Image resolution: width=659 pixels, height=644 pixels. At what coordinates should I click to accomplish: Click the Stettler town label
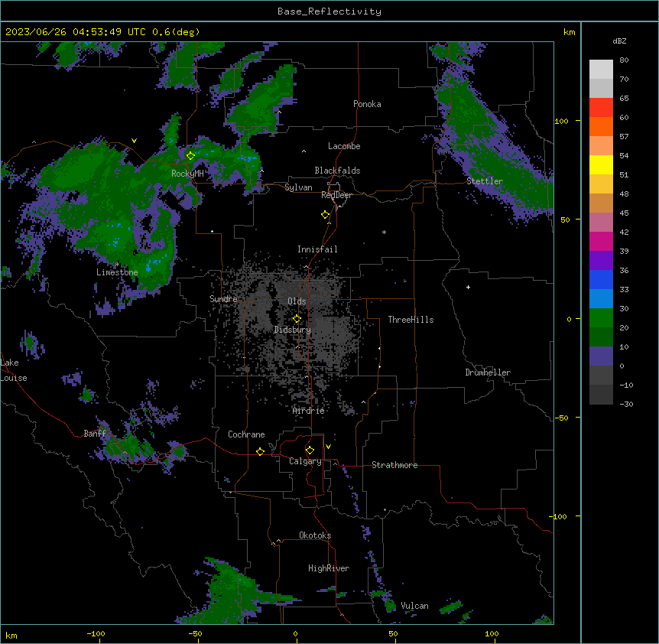[x=485, y=181]
